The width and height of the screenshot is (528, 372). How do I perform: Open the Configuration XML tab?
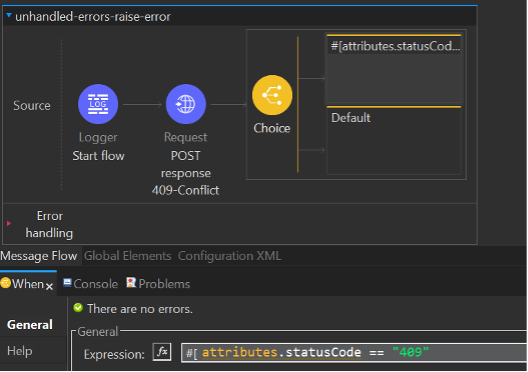click(229, 256)
